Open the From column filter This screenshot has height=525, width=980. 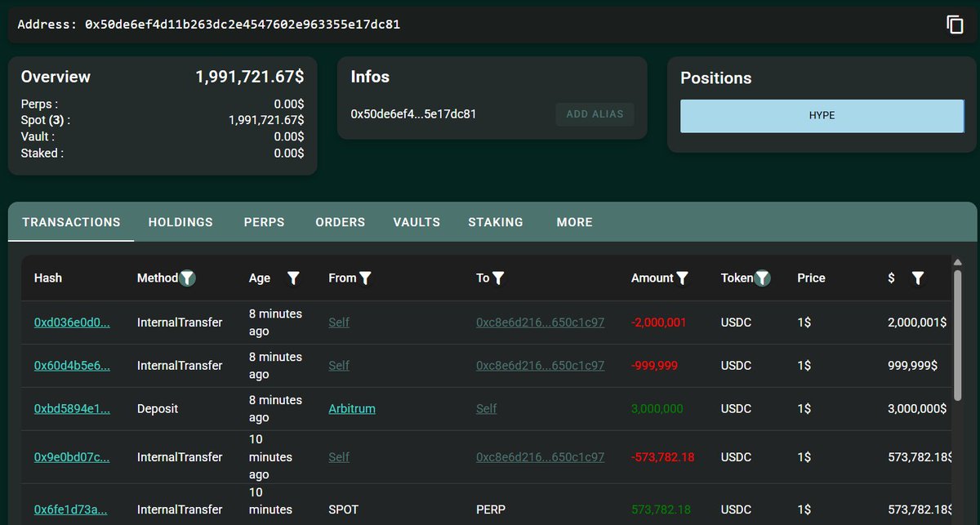366,278
